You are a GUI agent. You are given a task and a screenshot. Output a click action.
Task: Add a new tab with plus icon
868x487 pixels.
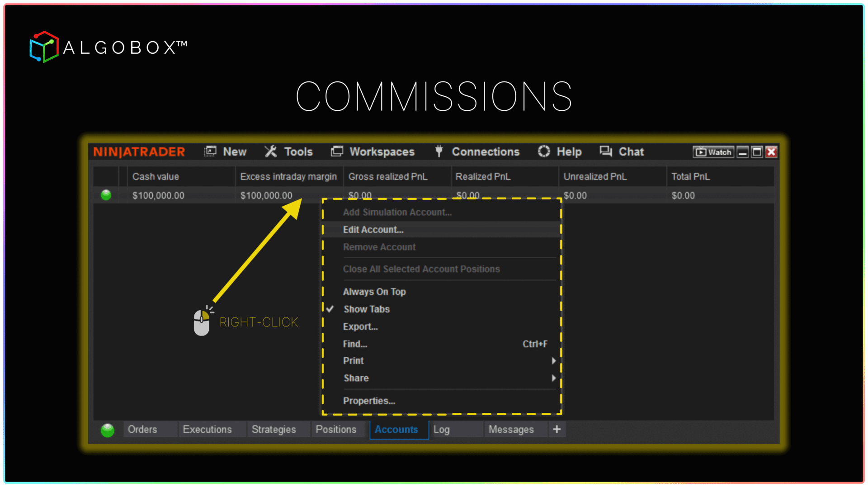click(x=557, y=430)
